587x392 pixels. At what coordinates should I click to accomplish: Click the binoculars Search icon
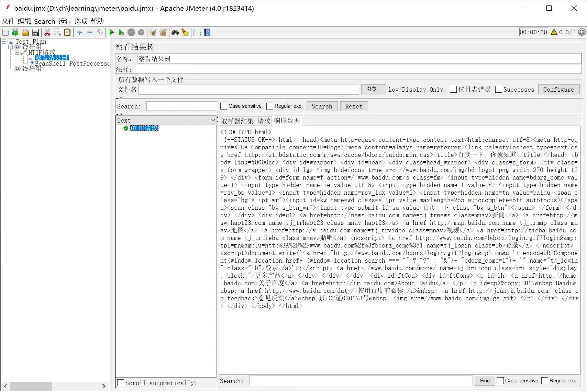tap(175, 32)
